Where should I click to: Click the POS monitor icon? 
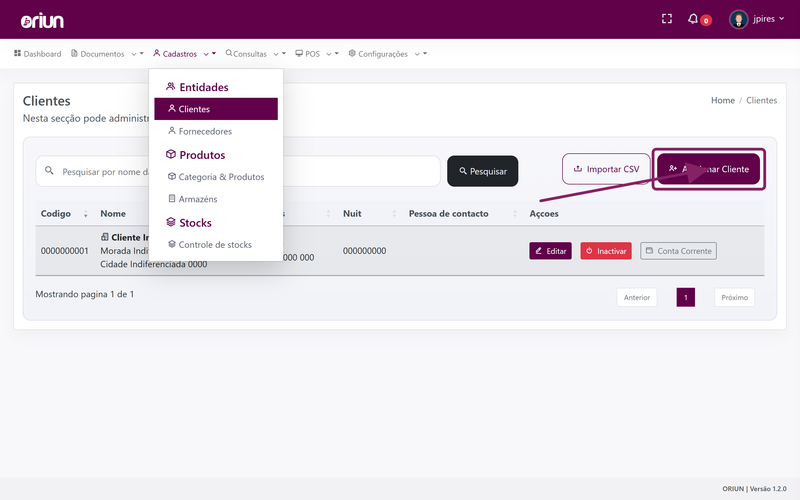point(299,53)
